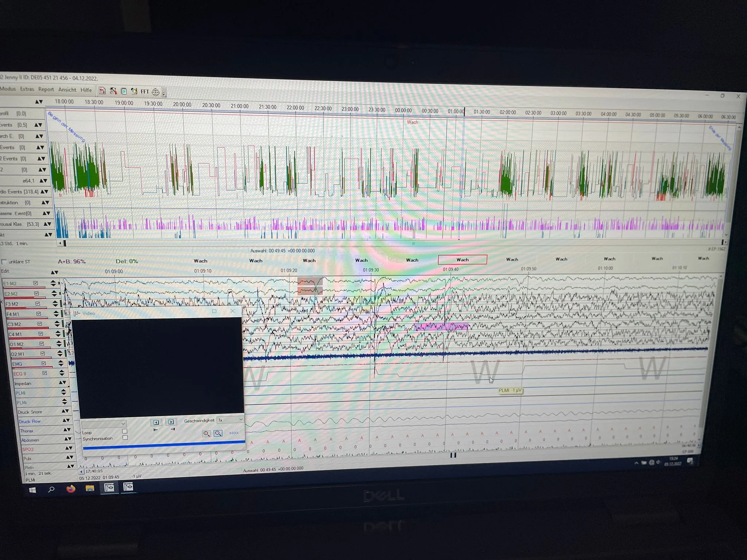Open Firefox from the taskbar
This screenshot has height=560, width=747.
pyautogui.click(x=71, y=489)
